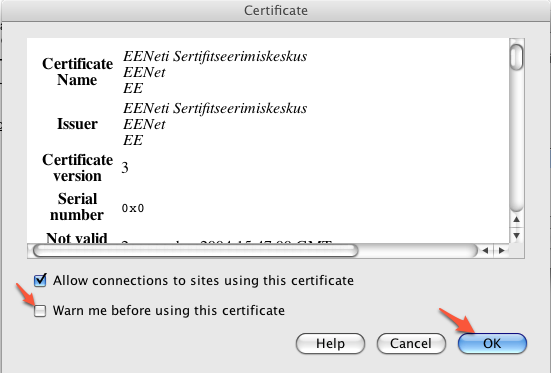This screenshot has height=373, width=551.
Task: Enable Warn me before using this certificate
Action: 40,311
